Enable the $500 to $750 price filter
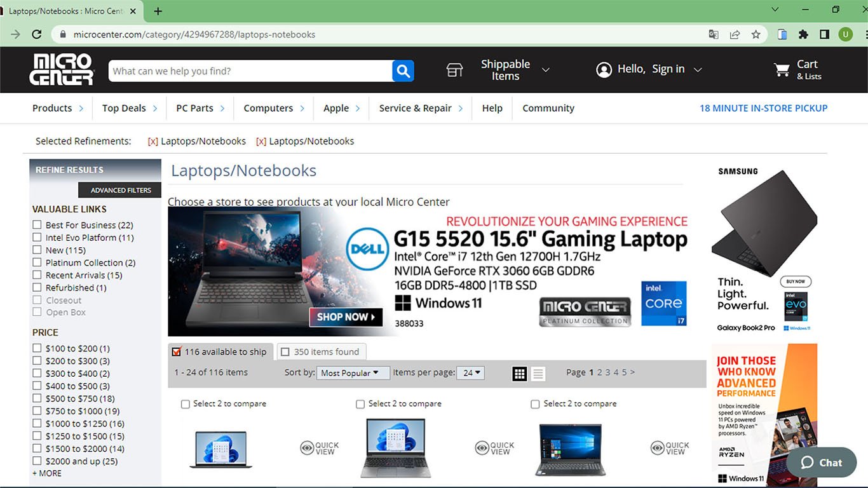 (37, 398)
